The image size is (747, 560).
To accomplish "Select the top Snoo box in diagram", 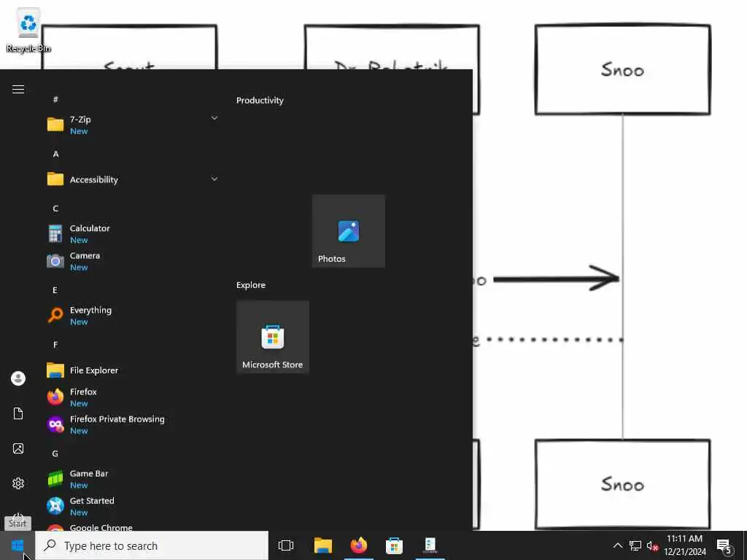I will point(623,69).
